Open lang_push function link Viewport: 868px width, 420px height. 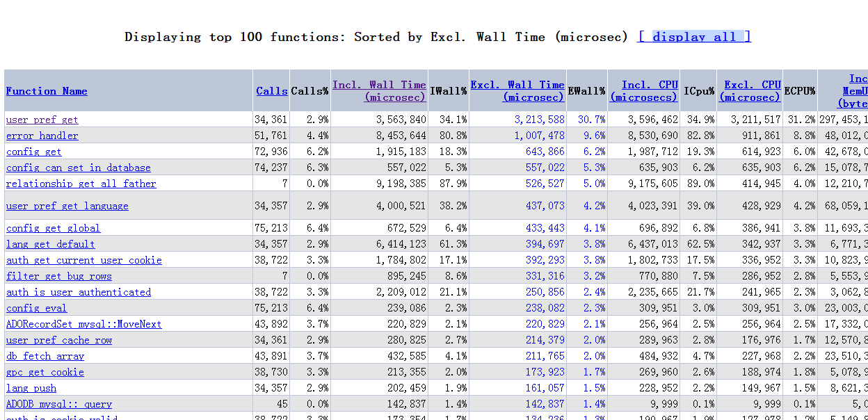31,388
